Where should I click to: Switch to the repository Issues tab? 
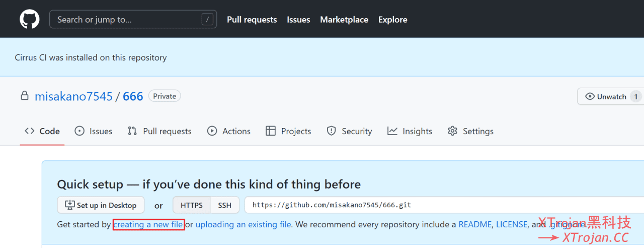(94, 131)
